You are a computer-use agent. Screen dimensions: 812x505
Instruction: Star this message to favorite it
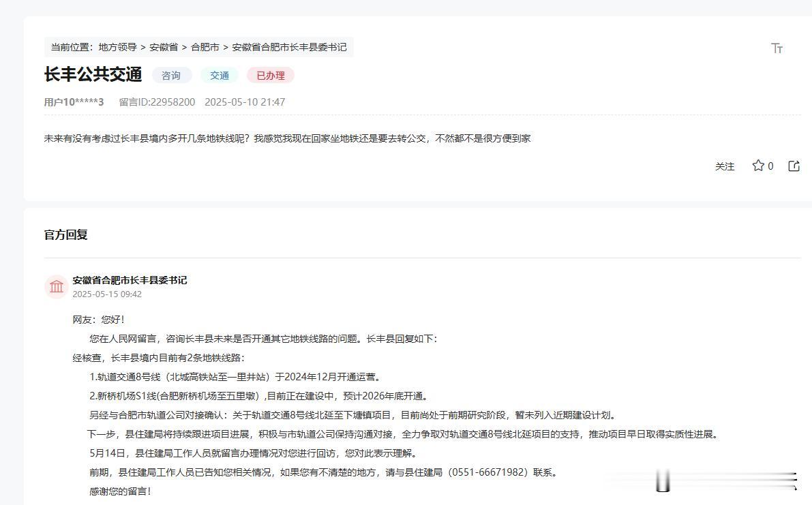coord(758,166)
